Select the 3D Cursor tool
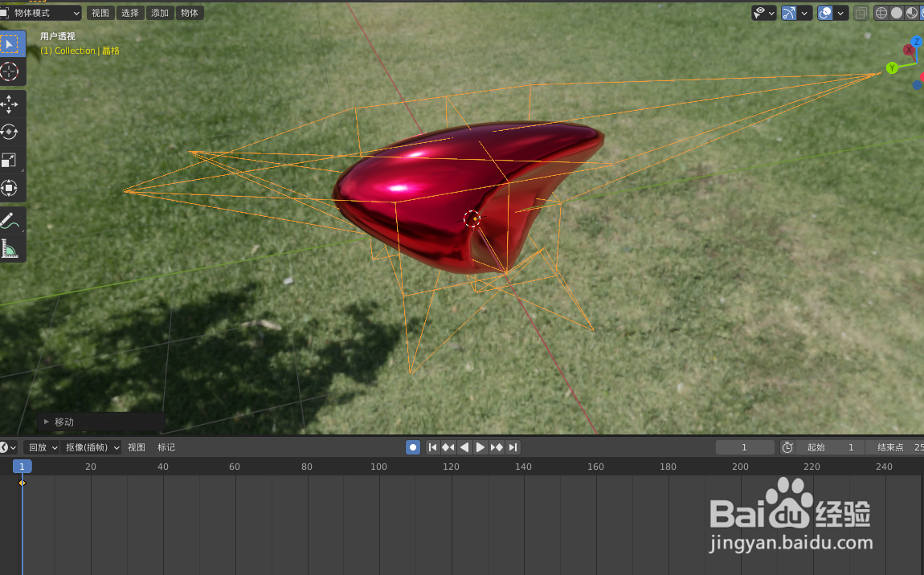924x575 pixels. click(10, 71)
